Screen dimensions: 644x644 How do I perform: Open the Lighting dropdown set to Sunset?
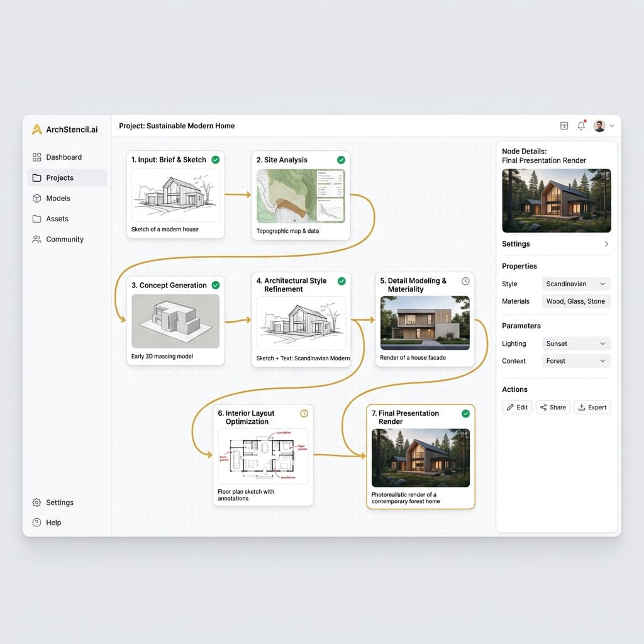pos(575,343)
